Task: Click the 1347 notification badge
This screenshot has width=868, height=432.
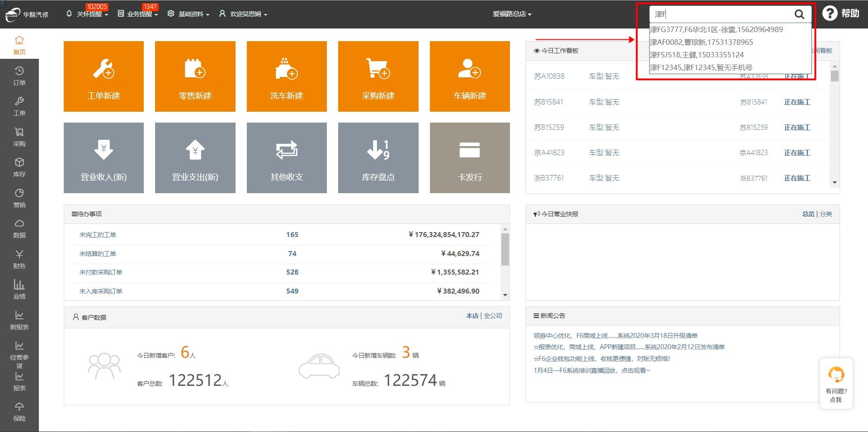Action: (150, 7)
